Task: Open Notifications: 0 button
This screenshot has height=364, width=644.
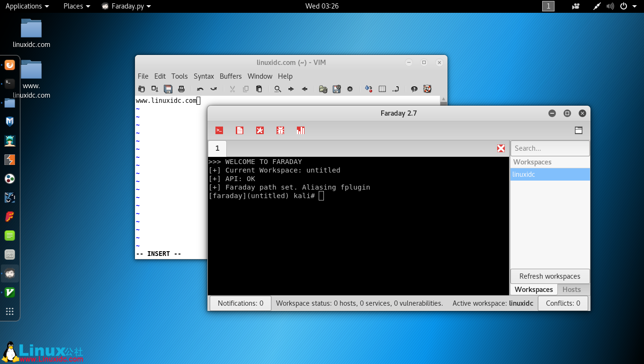Action: point(241,303)
